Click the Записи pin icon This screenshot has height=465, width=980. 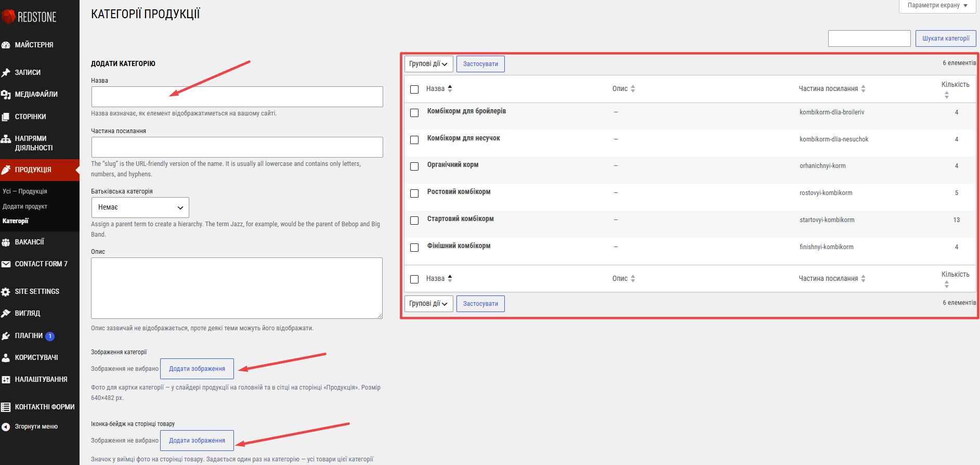[6, 73]
